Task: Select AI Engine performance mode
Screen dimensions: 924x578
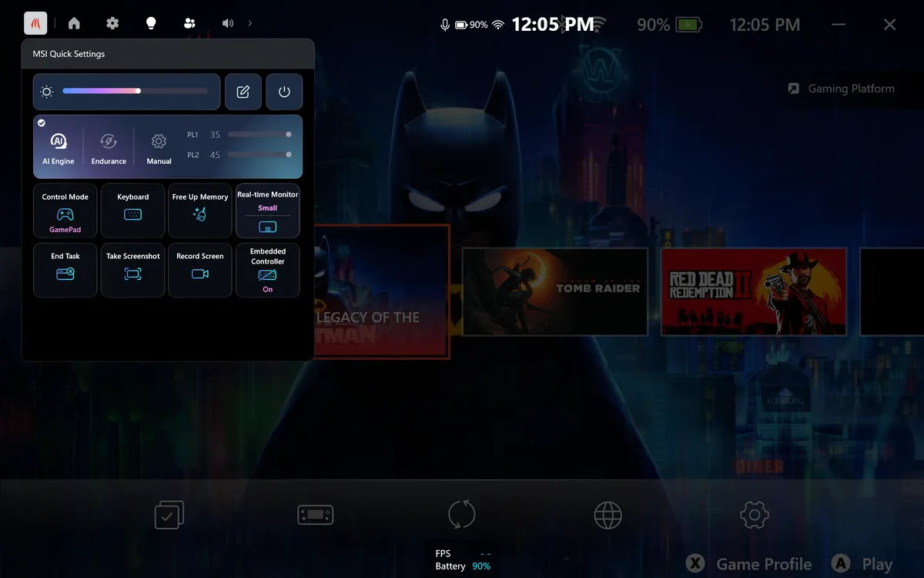Action: pyautogui.click(x=59, y=148)
